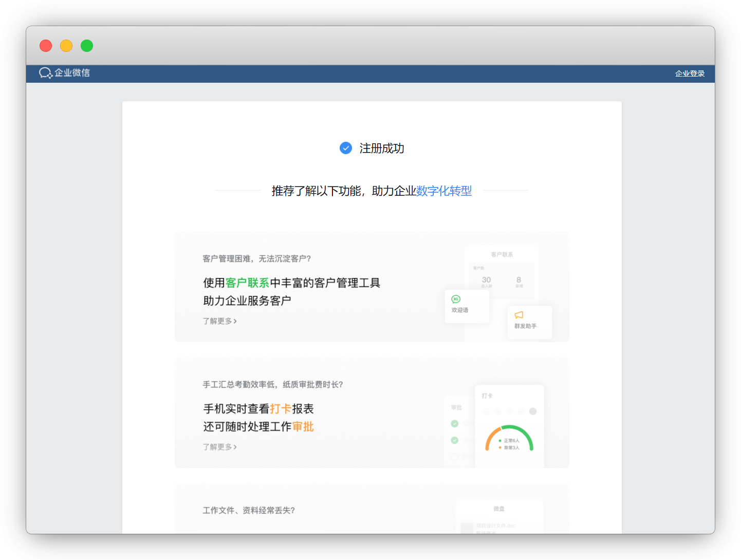Click the orange 打卡 highlighted text

click(x=281, y=409)
